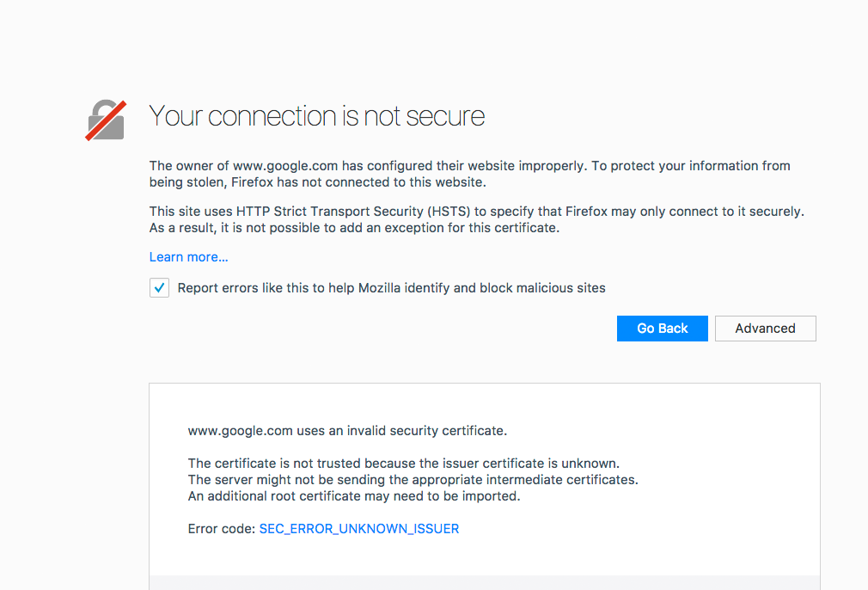Viewport: 868px width, 590px height.
Task: Click 'additional root certificate may need' line
Action: pos(354,495)
